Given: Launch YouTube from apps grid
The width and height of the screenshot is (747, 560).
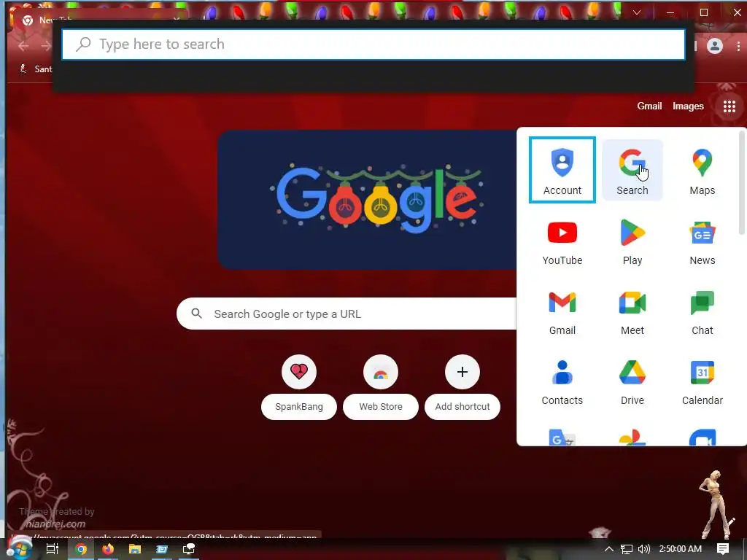Looking at the screenshot, I should (x=562, y=242).
